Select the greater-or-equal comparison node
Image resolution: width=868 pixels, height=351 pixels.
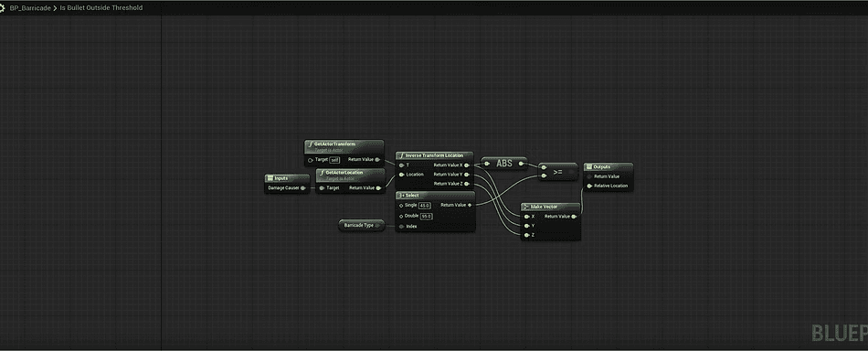(558, 172)
